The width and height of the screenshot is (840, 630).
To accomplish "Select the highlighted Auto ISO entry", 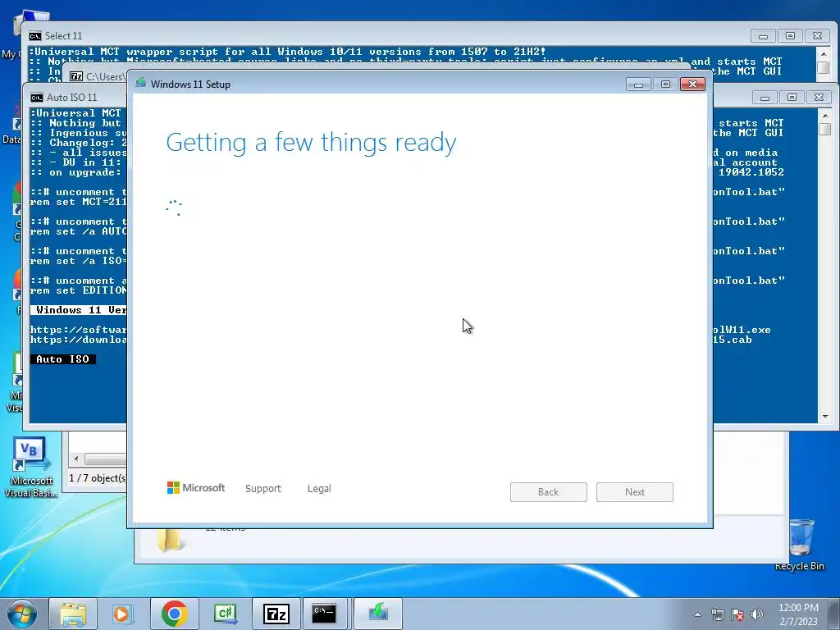I will [x=62, y=359].
